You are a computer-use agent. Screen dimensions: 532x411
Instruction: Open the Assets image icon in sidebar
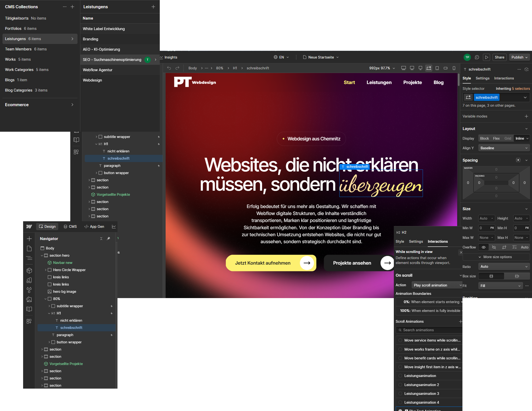[x=29, y=300]
